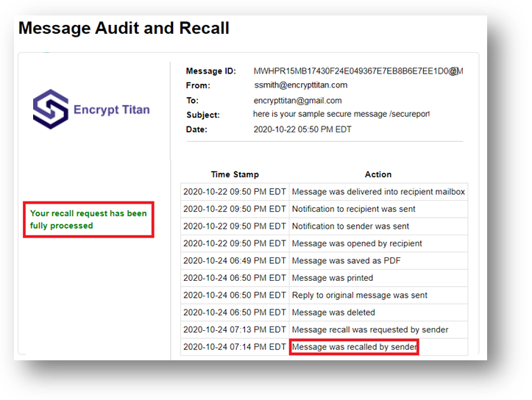Image resolution: width=532 pixels, height=400 pixels.
Task: Click the 'Message Audit and Recall' heading
Action: [x=124, y=28]
